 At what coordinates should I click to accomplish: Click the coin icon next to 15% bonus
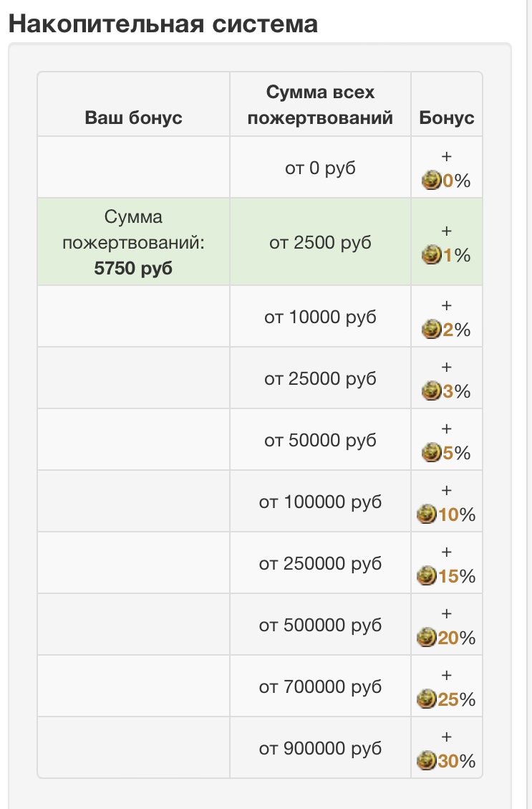[x=426, y=576]
